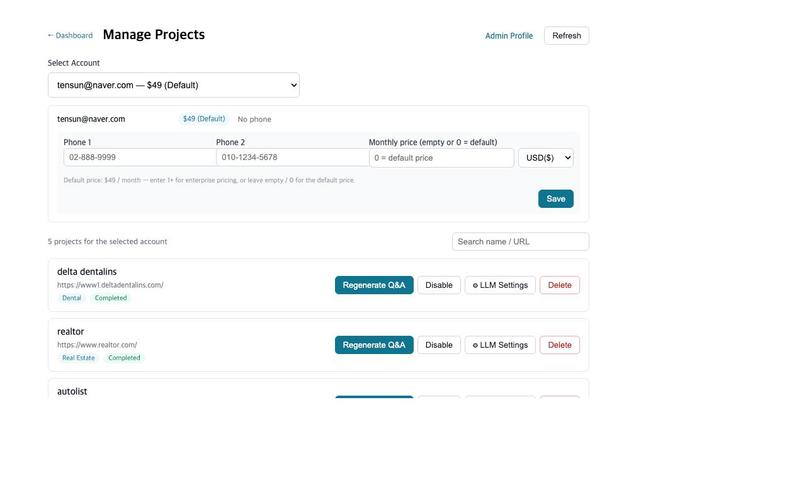Disable the delta dentalins project
This screenshot has height=504, width=806.
tap(439, 285)
